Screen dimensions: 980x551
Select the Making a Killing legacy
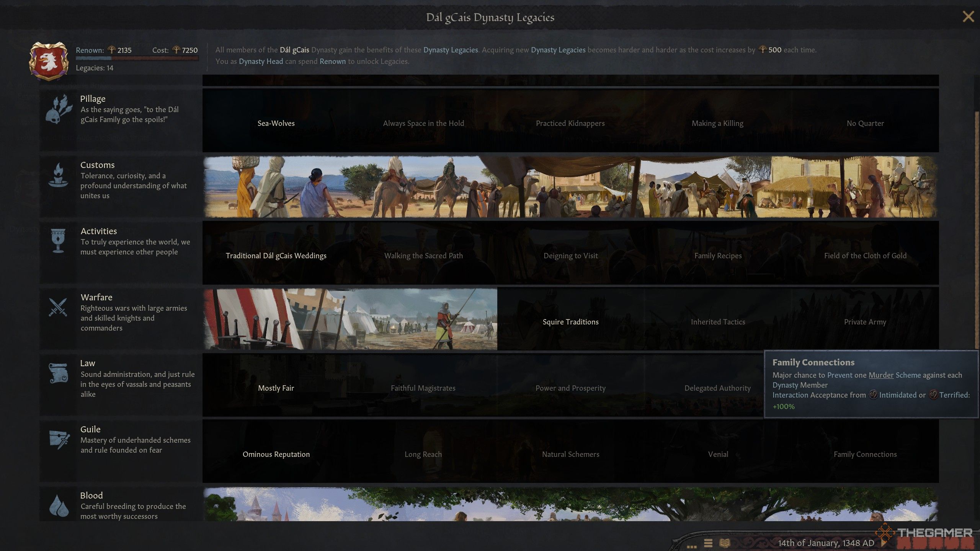(x=718, y=123)
